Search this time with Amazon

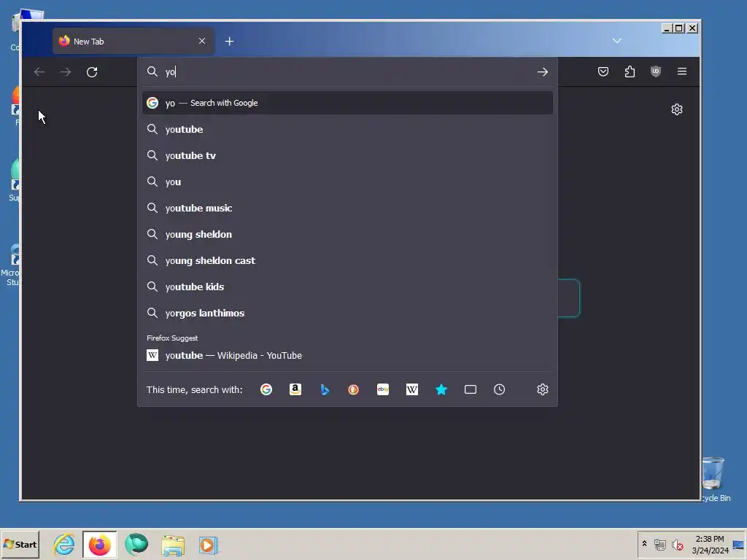click(x=295, y=389)
